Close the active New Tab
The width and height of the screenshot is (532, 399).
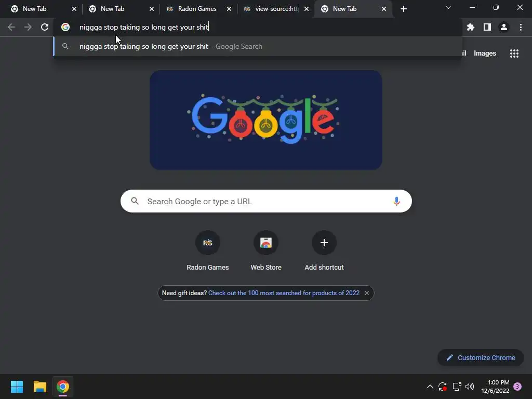click(x=384, y=9)
